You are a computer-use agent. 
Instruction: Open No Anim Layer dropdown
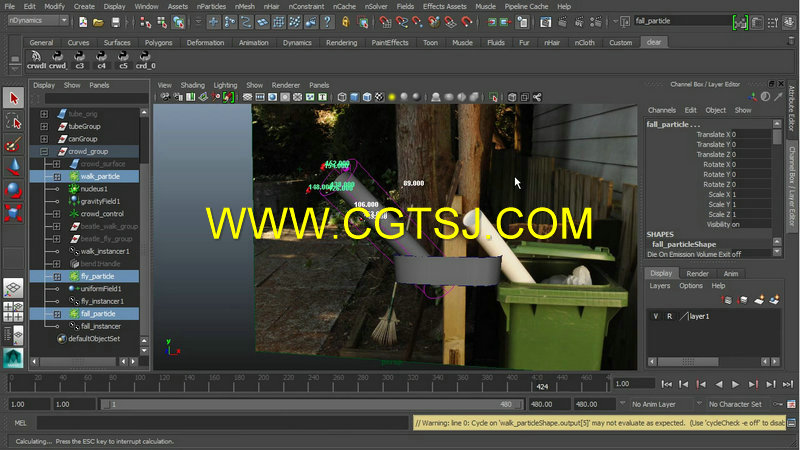(x=660, y=404)
